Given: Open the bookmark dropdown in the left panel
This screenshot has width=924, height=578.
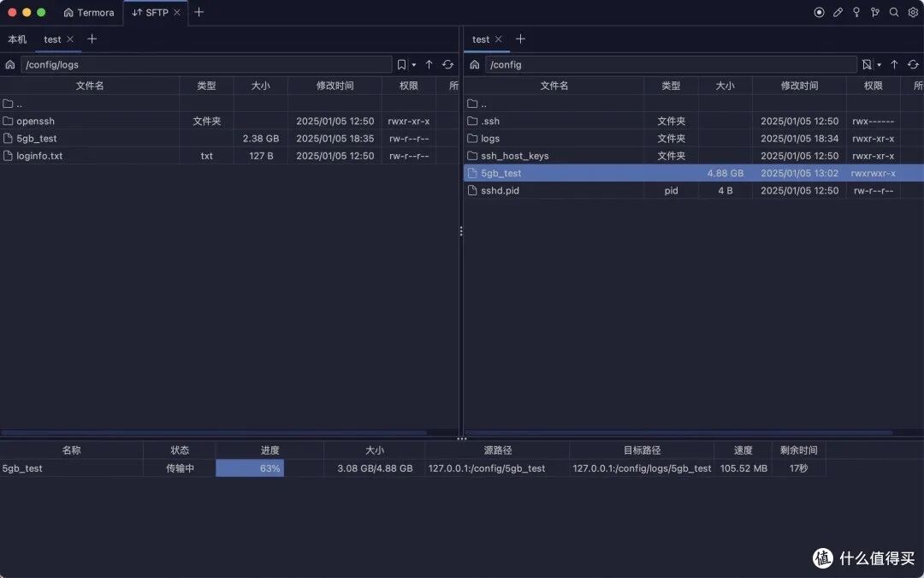Looking at the screenshot, I should (x=414, y=64).
